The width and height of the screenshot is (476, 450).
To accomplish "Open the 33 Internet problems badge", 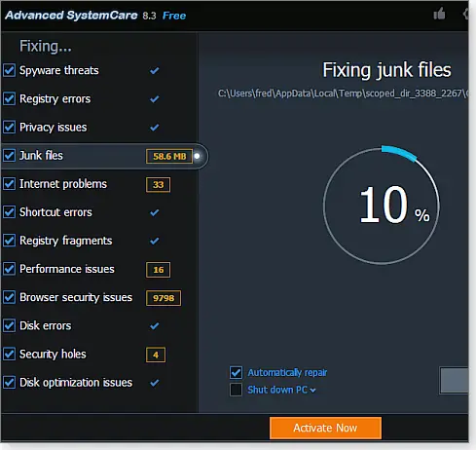I will (x=158, y=185).
